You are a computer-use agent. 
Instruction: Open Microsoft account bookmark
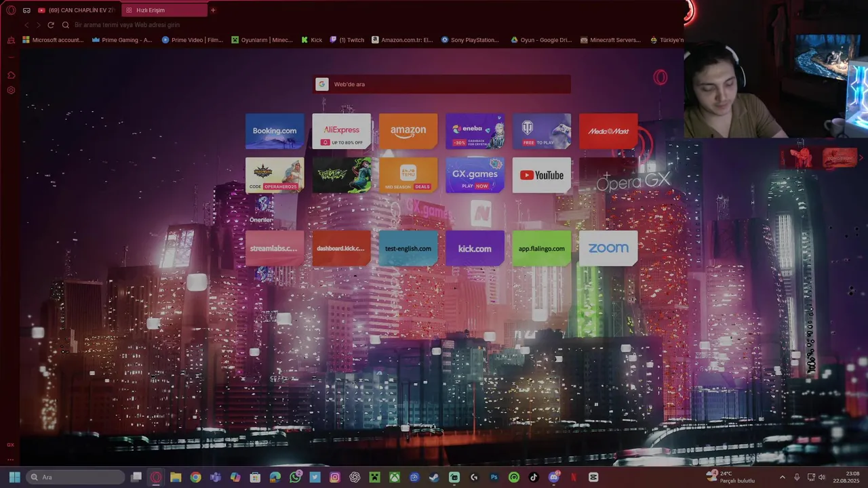pos(53,40)
